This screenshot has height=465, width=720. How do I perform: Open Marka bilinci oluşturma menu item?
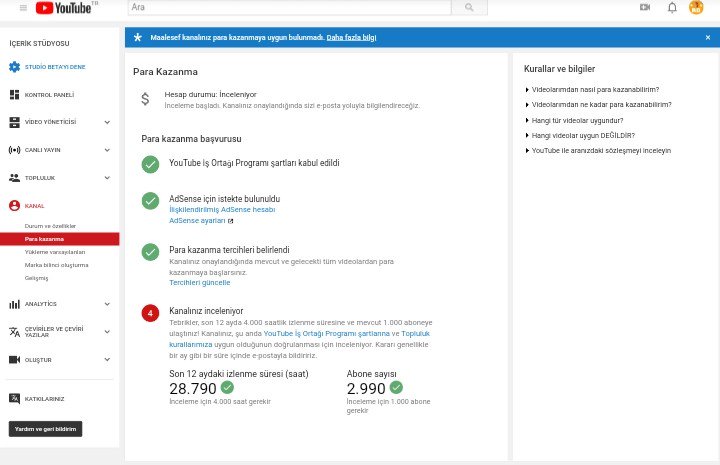click(56, 265)
